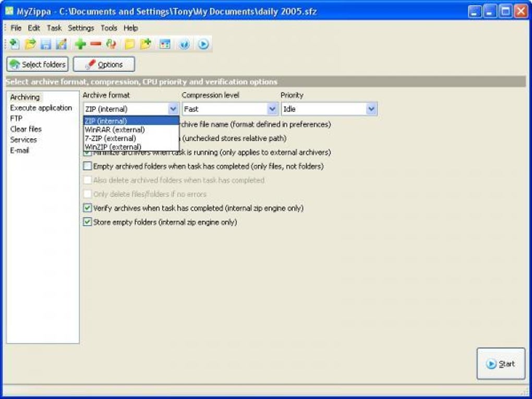Click the MyZippa title bar app icon
Image resolution: width=532 pixels, height=399 pixels.
(x=9, y=11)
